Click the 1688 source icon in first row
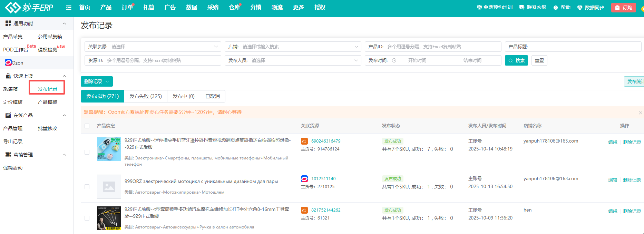This screenshot has height=234, width=644. coord(304,141)
